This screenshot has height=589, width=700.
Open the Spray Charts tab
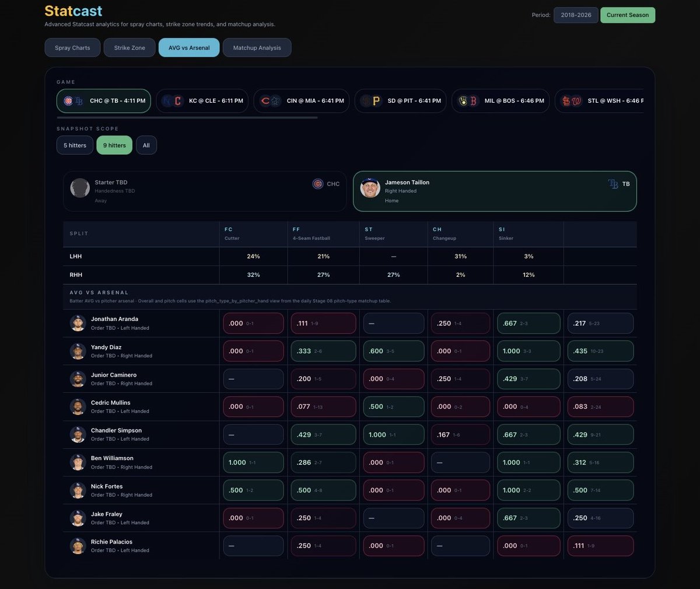(x=72, y=48)
